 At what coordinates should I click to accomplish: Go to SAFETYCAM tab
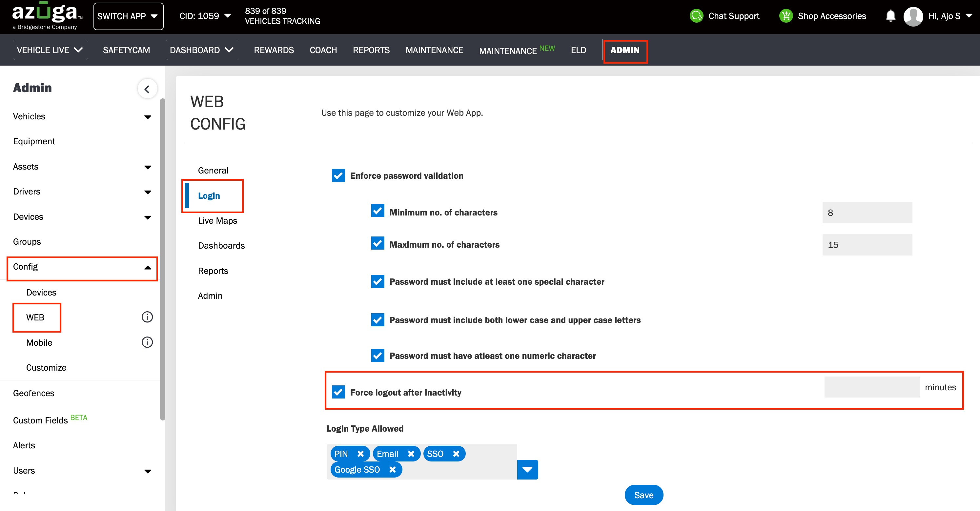[x=126, y=50]
